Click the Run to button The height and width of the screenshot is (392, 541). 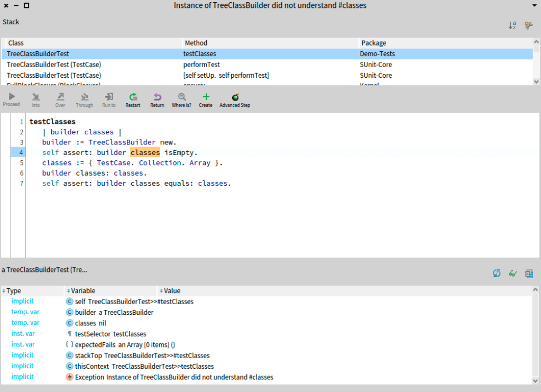[x=109, y=99]
